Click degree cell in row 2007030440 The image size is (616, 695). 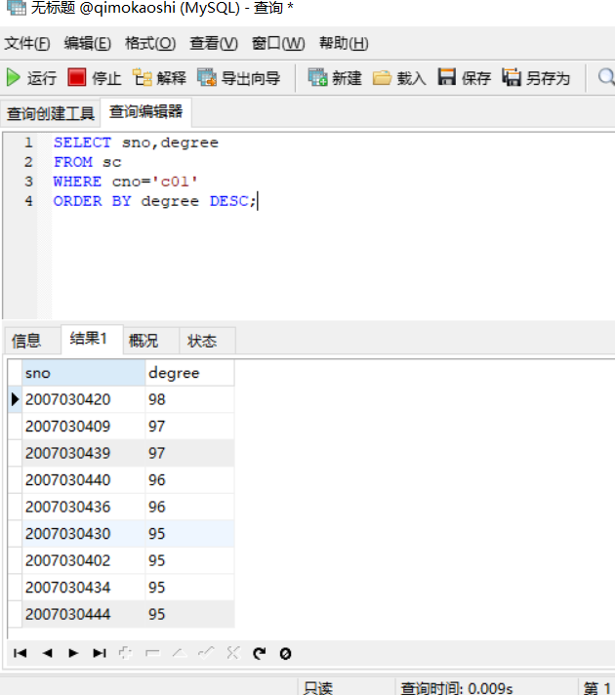(x=189, y=480)
